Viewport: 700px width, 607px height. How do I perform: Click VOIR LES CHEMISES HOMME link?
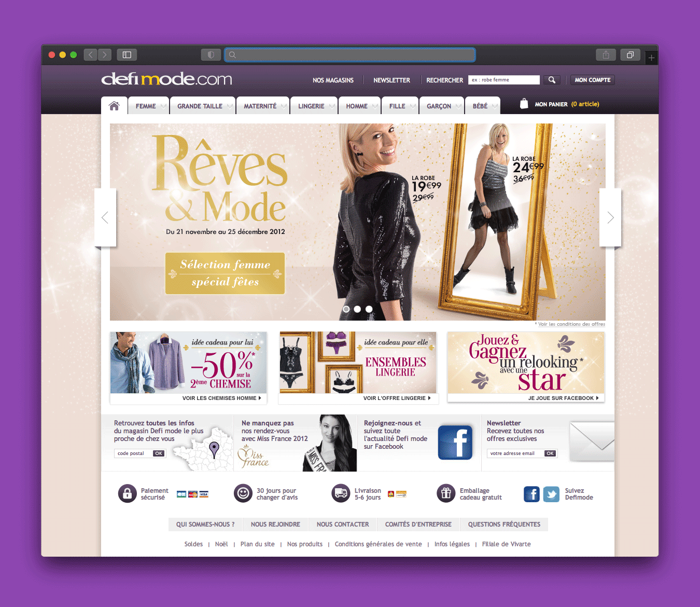point(221,398)
